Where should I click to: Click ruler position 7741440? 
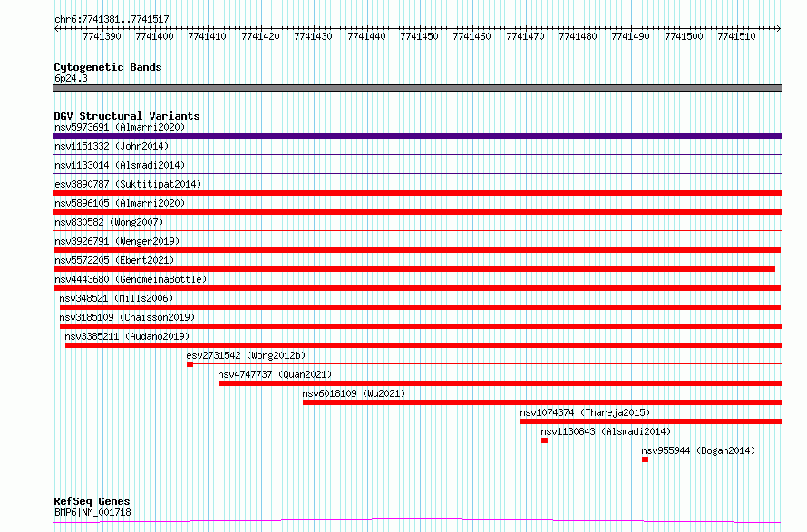[366, 36]
